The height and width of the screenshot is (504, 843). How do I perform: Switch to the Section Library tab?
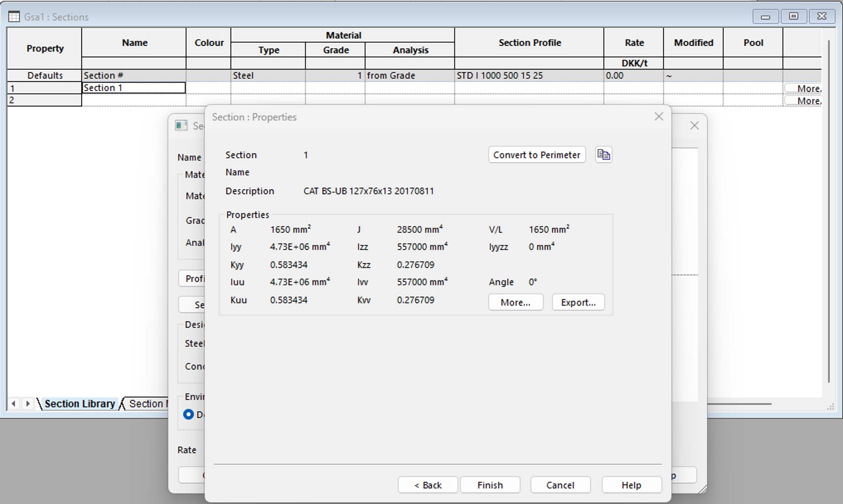(80, 403)
